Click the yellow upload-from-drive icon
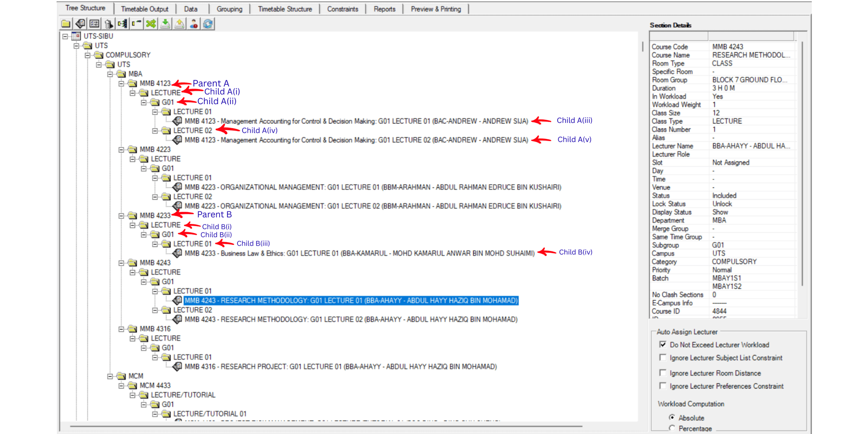 (179, 23)
